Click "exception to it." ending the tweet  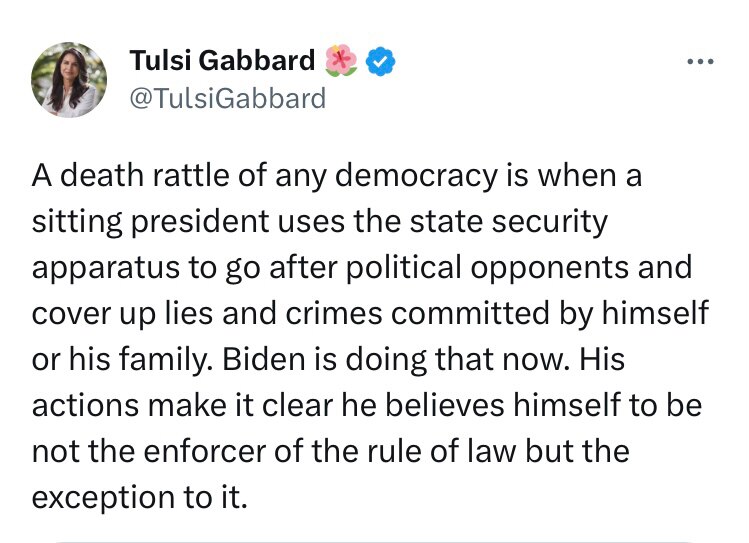138,497
